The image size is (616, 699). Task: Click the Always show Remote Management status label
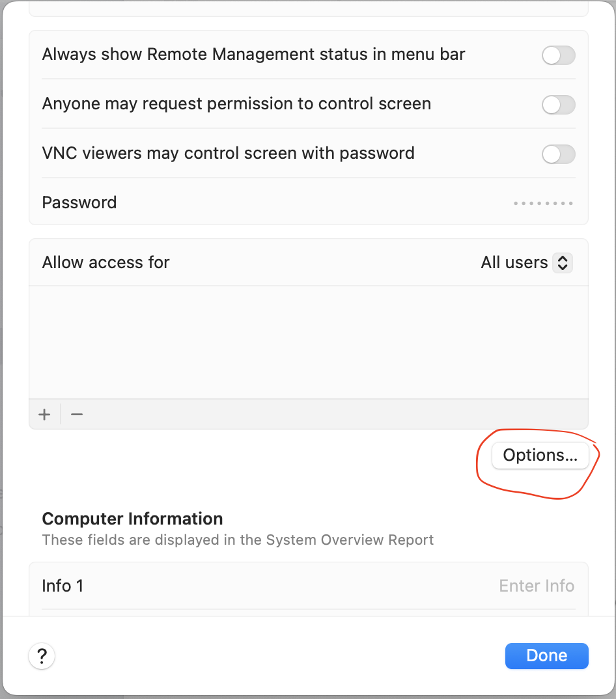253,55
